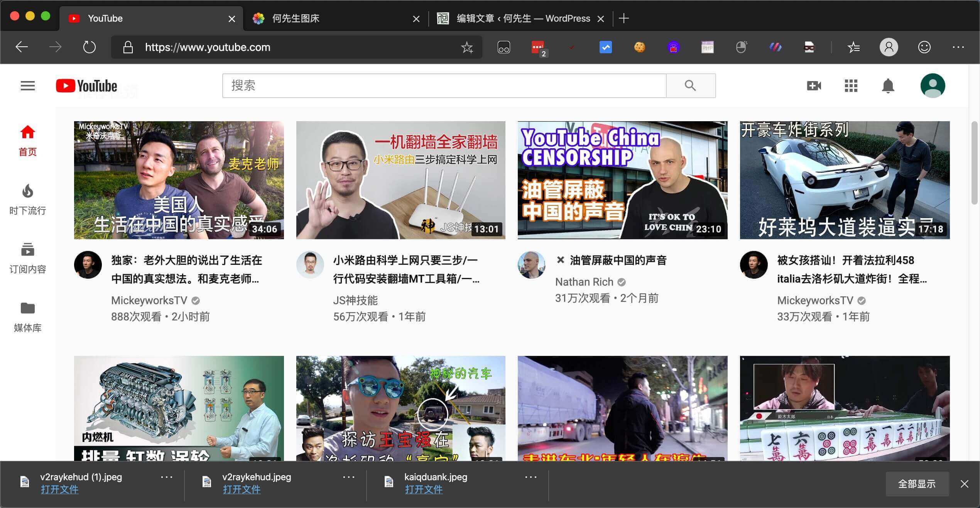Open file link under v2raykehud (1).jpeg
This screenshot has width=980, height=508.
tap(59, 489)
